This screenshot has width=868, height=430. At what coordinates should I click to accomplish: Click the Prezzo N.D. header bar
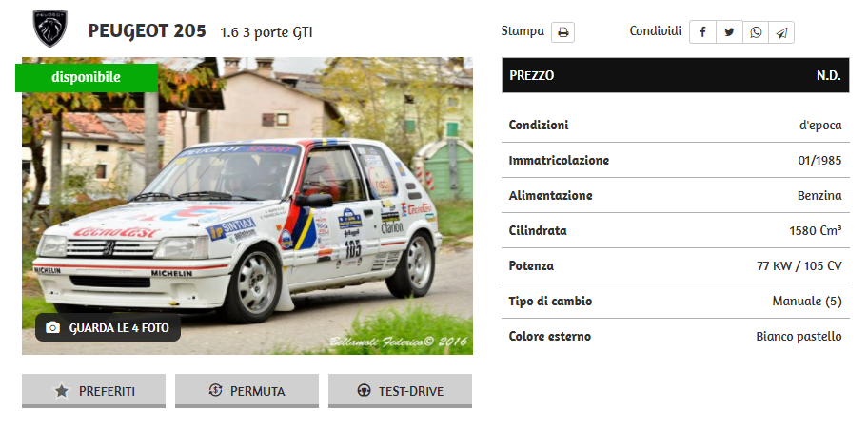(x=676, y=75)
